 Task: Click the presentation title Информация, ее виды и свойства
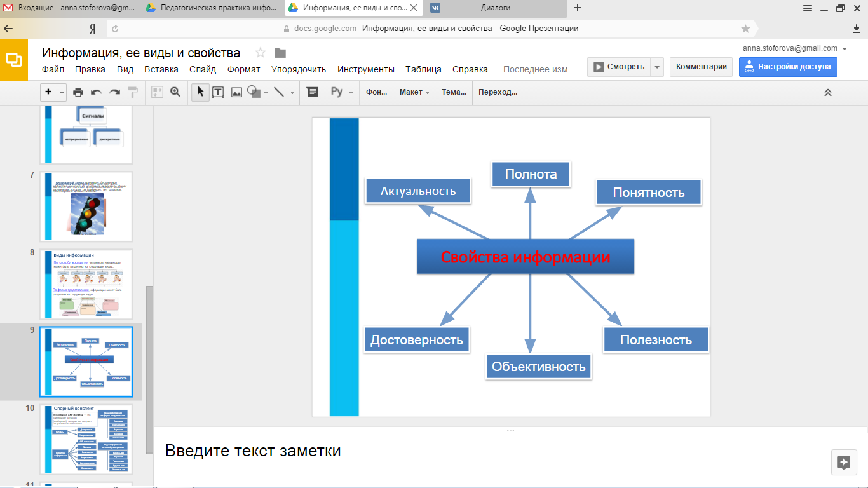pyautogui.click(x=141, y=53)
